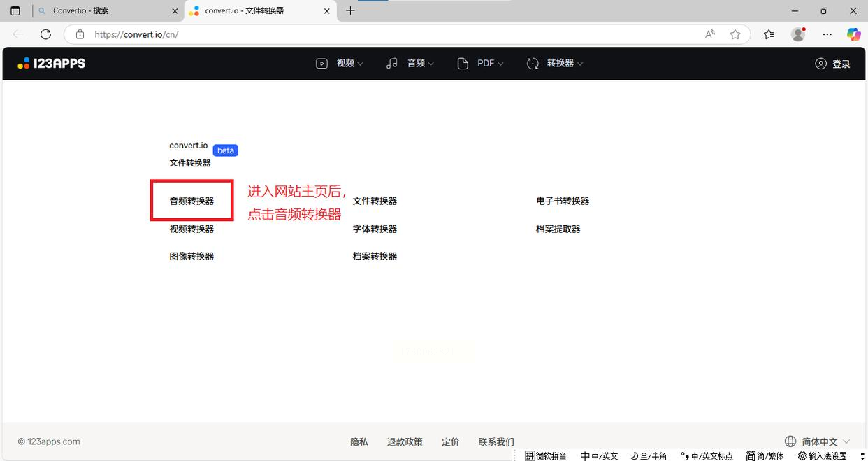Click 定价 footer link
This screenshot has width=868, height=461.
point(451,441)
